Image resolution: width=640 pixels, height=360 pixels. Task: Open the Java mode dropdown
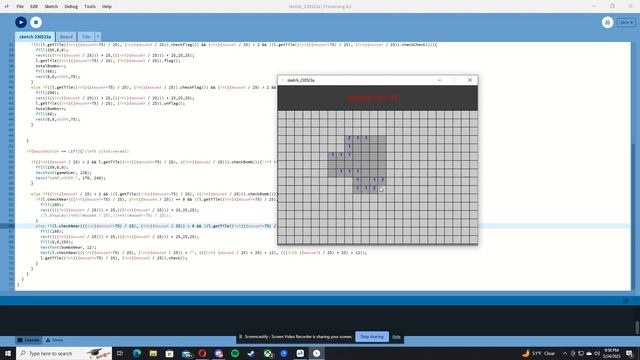pyautogui.click(x=626, y=22)
